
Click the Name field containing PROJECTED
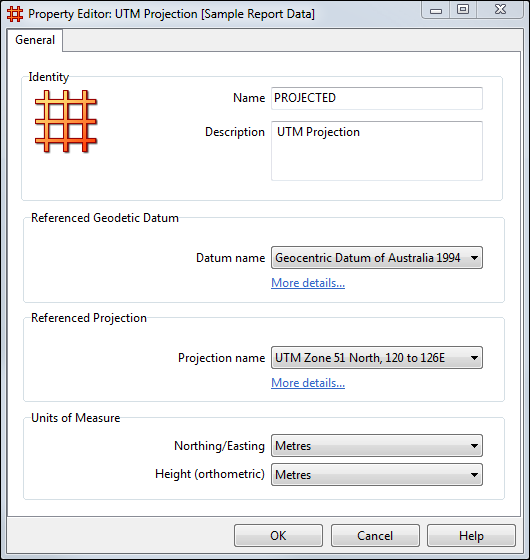377,98
